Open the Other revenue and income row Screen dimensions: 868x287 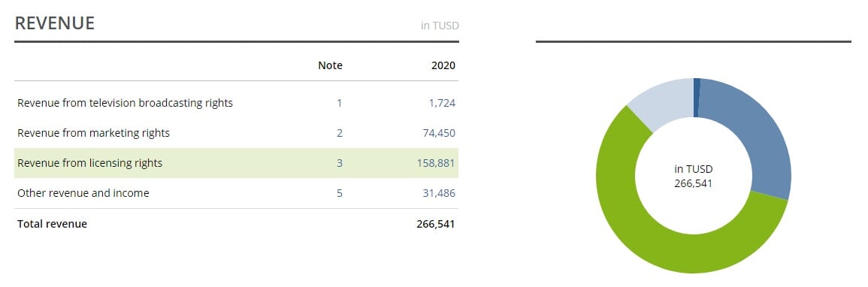pos(237,193)
